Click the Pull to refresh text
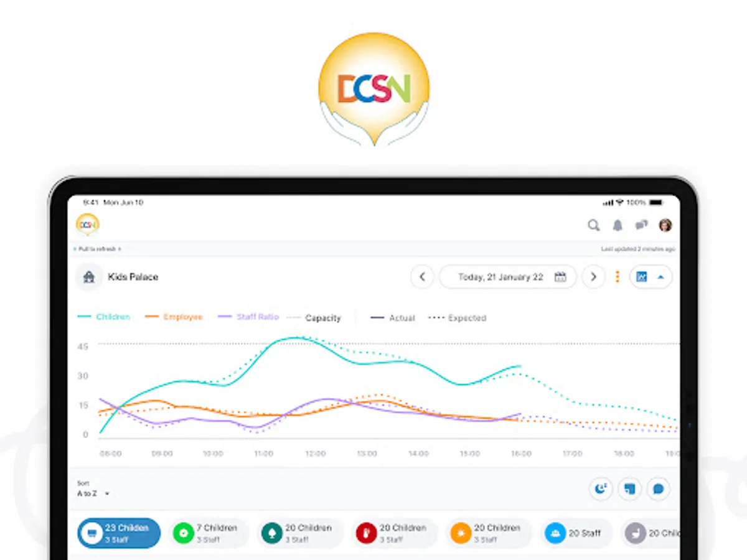 [97, 249]
